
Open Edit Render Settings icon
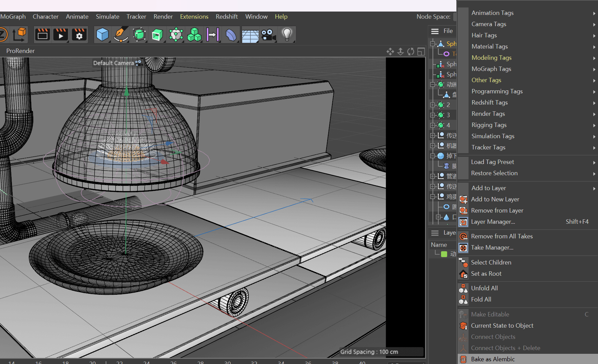click(79, 35)
